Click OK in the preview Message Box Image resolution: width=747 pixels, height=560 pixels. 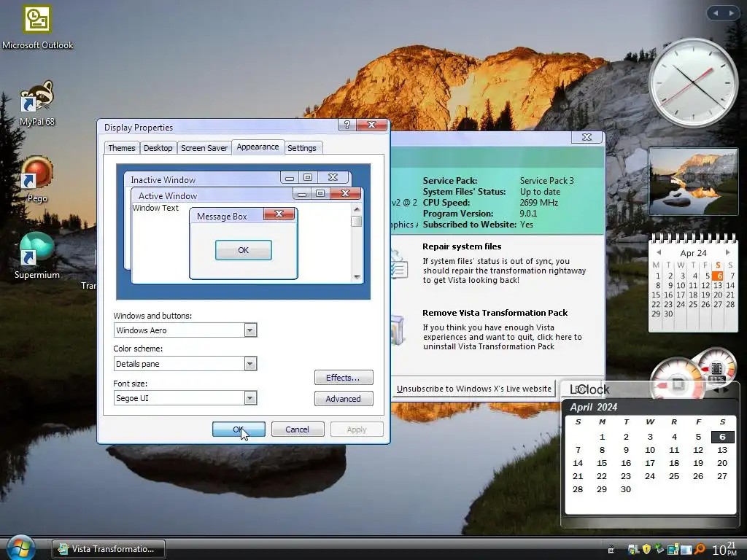pyautogui.click(x=244, y=250)
